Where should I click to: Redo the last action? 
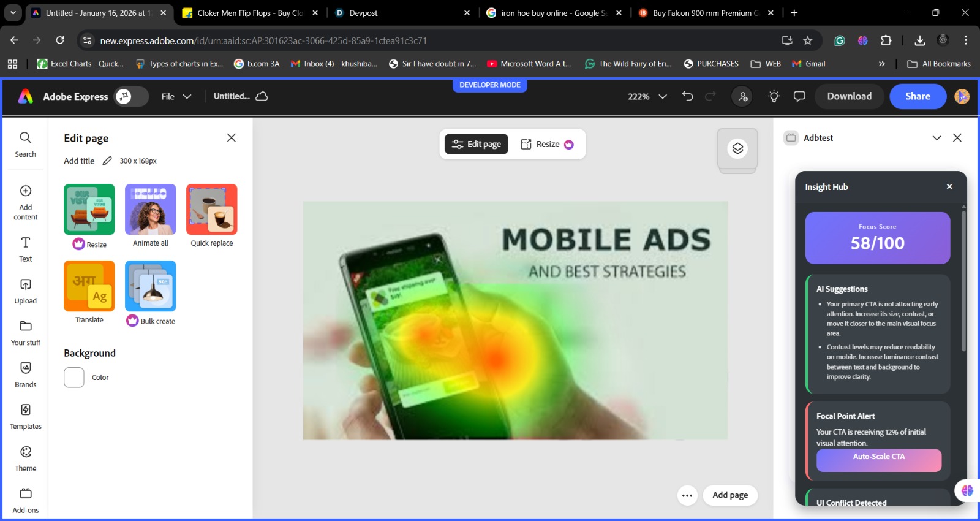[710, 96]
